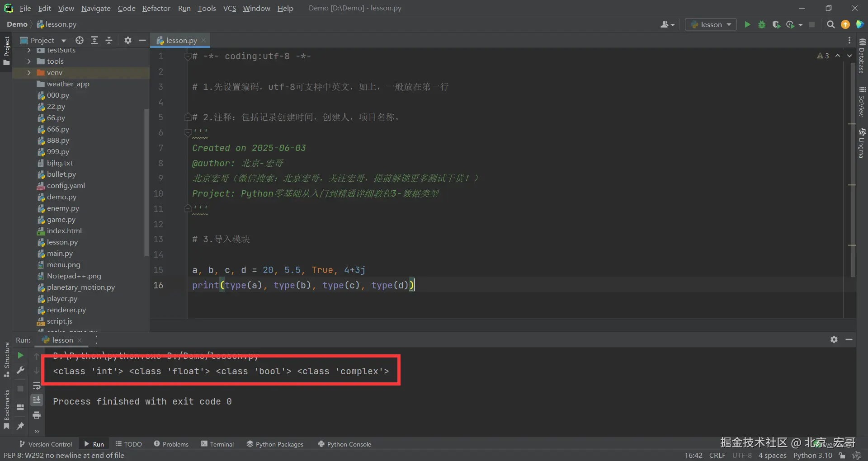
Task: Click the locate file target icon in Project panel
Action: point(80,40)
